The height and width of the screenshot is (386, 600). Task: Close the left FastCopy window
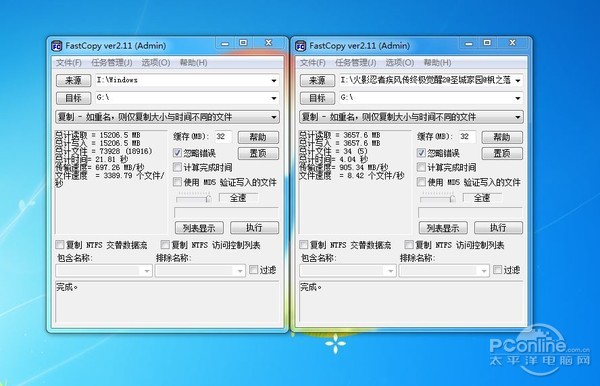(269, 43)
